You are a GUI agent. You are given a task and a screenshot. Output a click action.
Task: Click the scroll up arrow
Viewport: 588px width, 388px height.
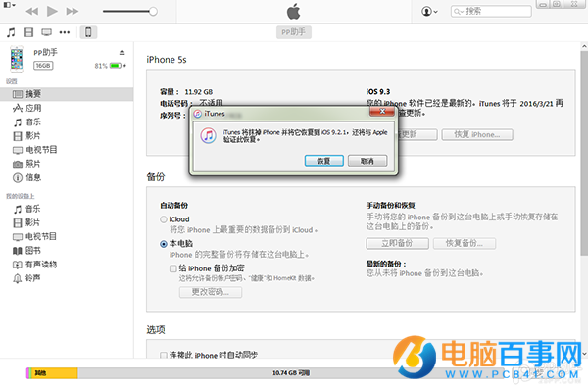click(x=584, y=46)
